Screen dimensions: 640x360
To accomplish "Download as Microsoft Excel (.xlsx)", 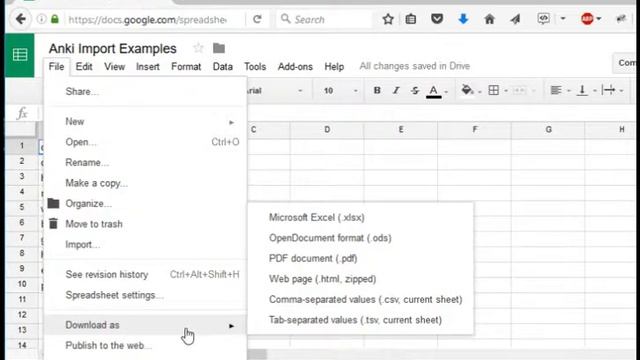I will click(361, 218).
